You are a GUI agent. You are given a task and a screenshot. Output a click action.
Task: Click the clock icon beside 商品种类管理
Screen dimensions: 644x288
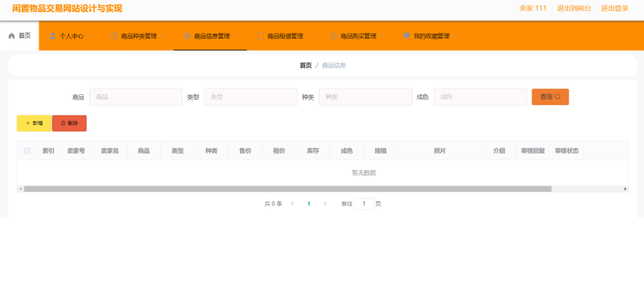[114, 35]
